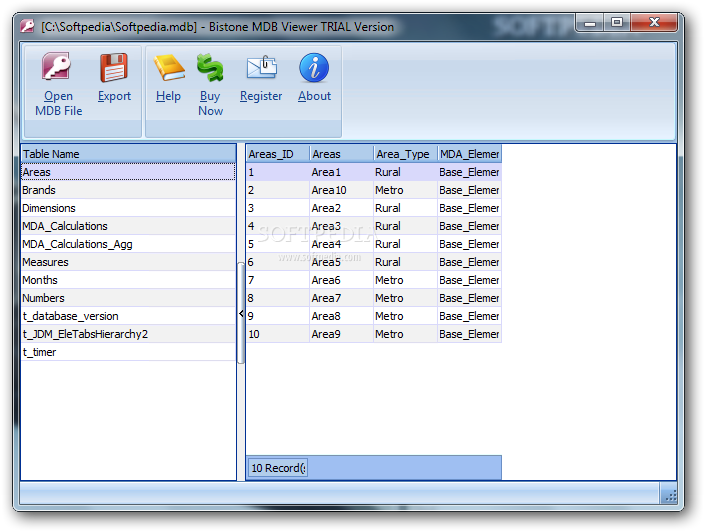This screenshot has height=532, width=705.
Task: Click Areas_ID cell with value 10
Action: click(277, 334)
